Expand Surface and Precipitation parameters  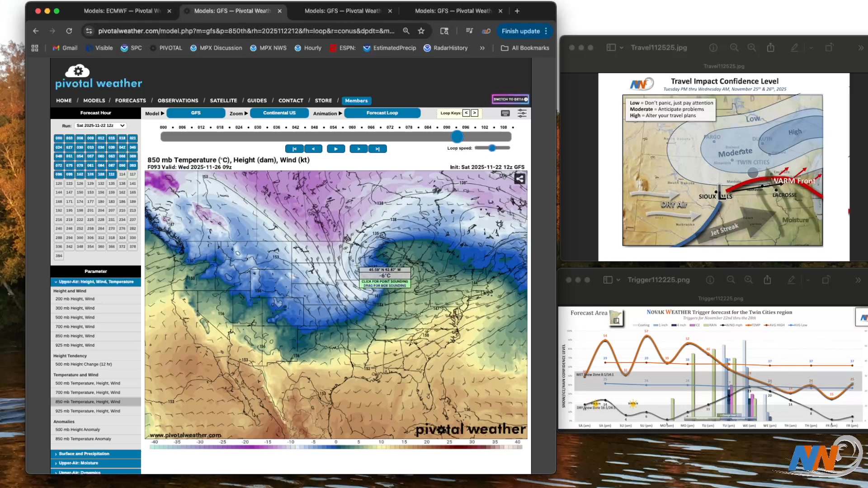click(96, 454)
